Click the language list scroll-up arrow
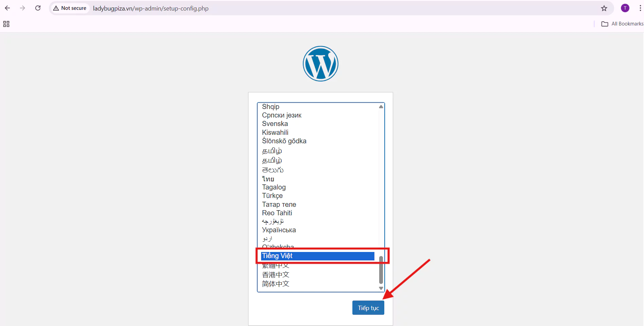This screenshot has height=326, width=644. coord(381,107)
